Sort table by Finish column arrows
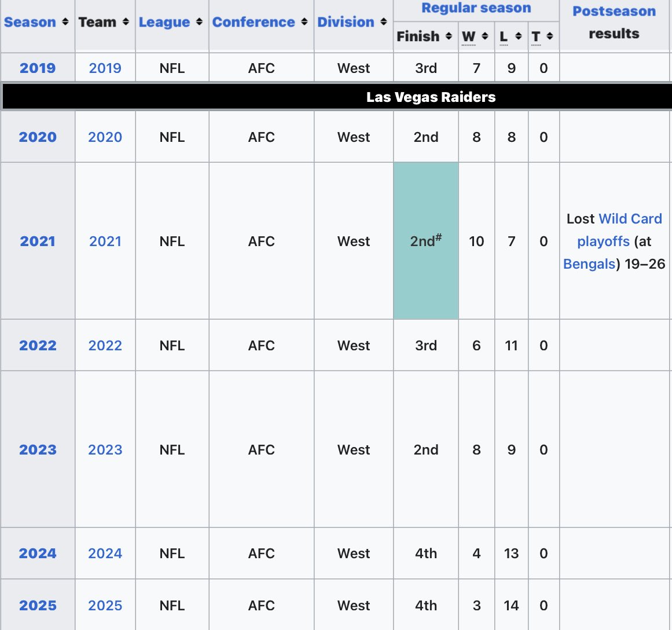 pyautogui.click(x=449, y=36)
